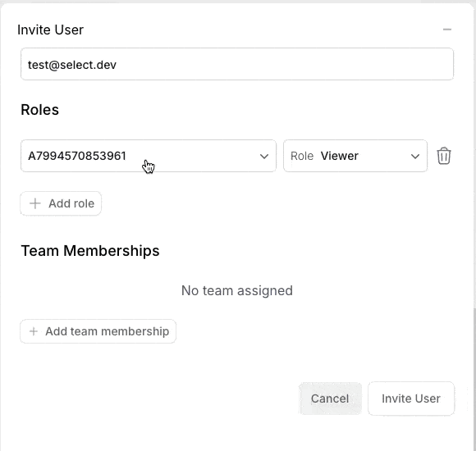The image size is (476, 451).
Task: Click the Add team membership button
Action: click(x=98, y=331)
